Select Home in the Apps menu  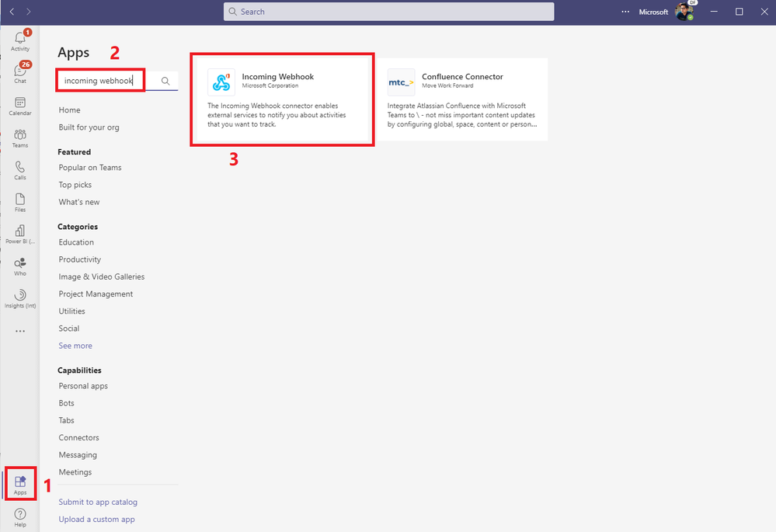tap(69, 110)
